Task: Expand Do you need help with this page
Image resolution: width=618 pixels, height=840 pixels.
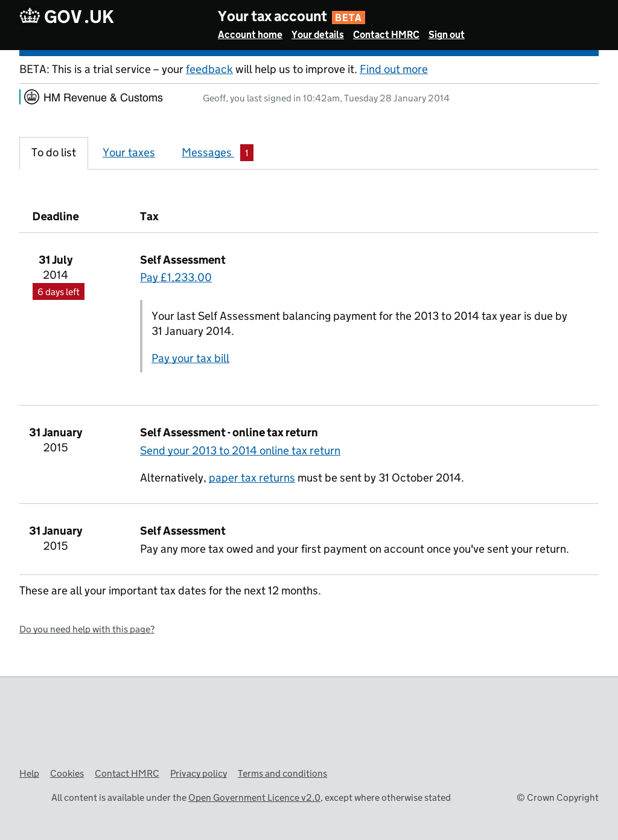Action: tap(87, 629)
